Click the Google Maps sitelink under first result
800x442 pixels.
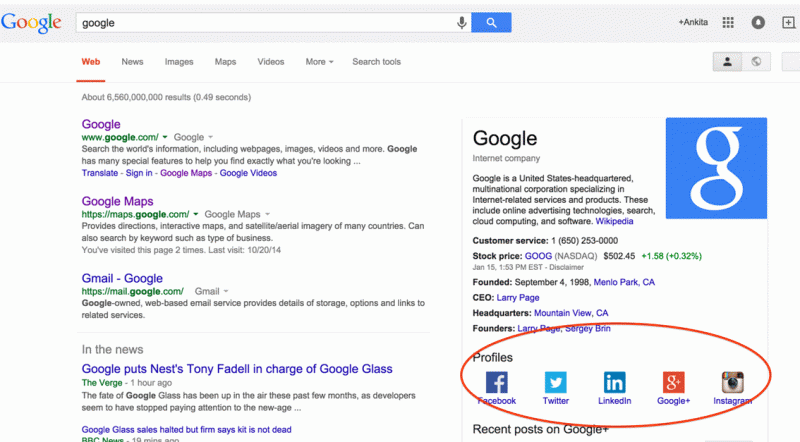186,173
